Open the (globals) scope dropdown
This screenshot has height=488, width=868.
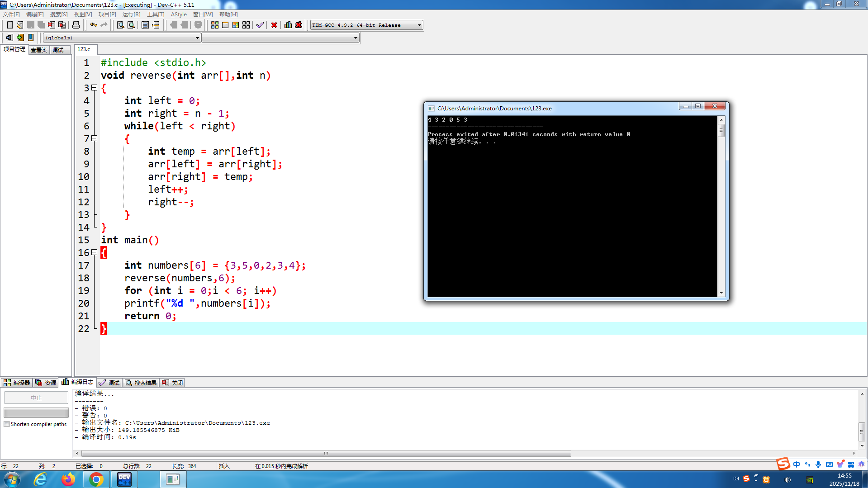tap(197, 38)
